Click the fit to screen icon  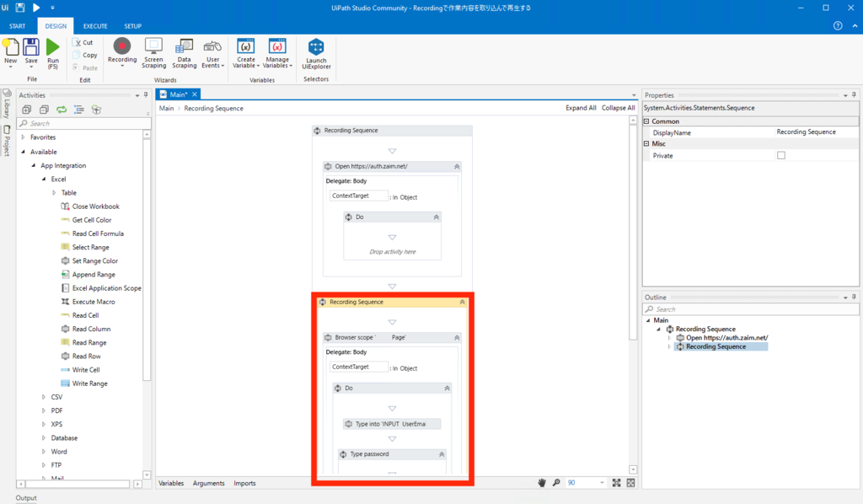616,483
